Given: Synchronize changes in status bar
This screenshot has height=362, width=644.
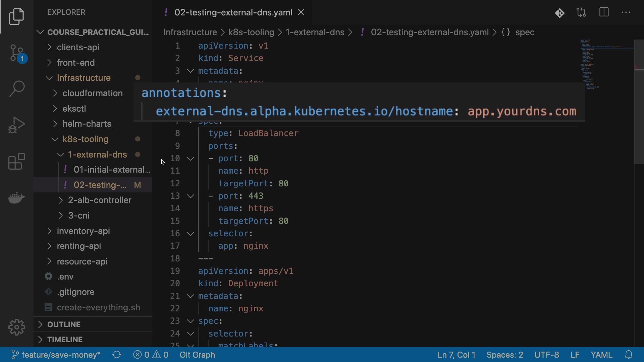Looking at the screenshot, I should tap(117, 355).
